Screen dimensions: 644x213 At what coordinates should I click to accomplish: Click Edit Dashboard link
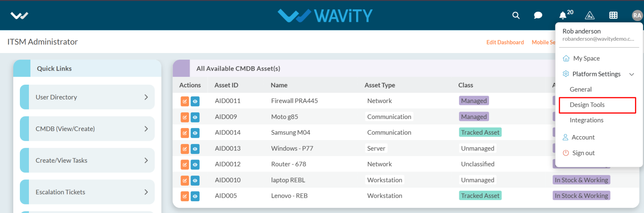(505, 42)
